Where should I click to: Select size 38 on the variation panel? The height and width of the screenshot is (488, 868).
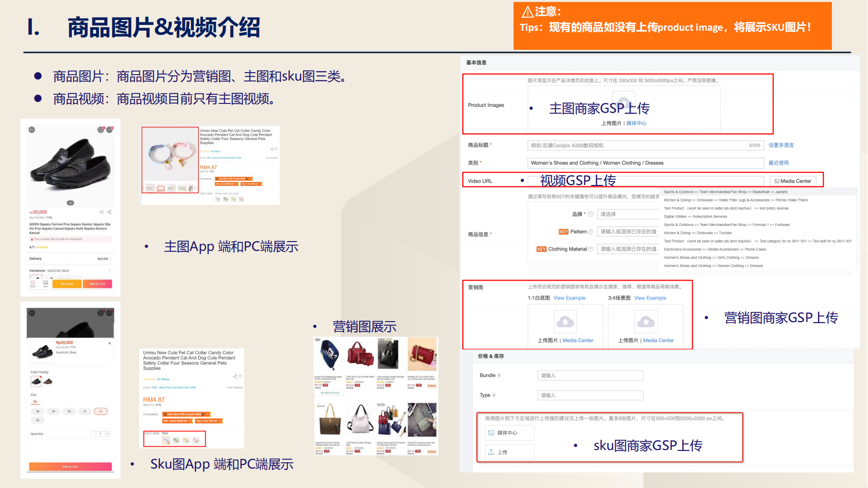(37, 411)
